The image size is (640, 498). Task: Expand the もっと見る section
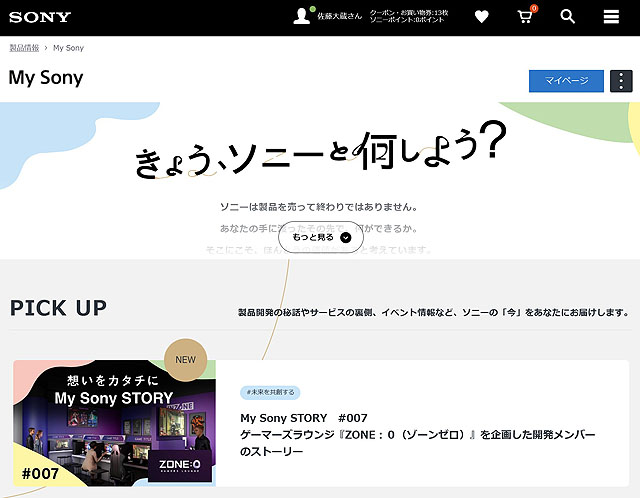pos(320,238)
